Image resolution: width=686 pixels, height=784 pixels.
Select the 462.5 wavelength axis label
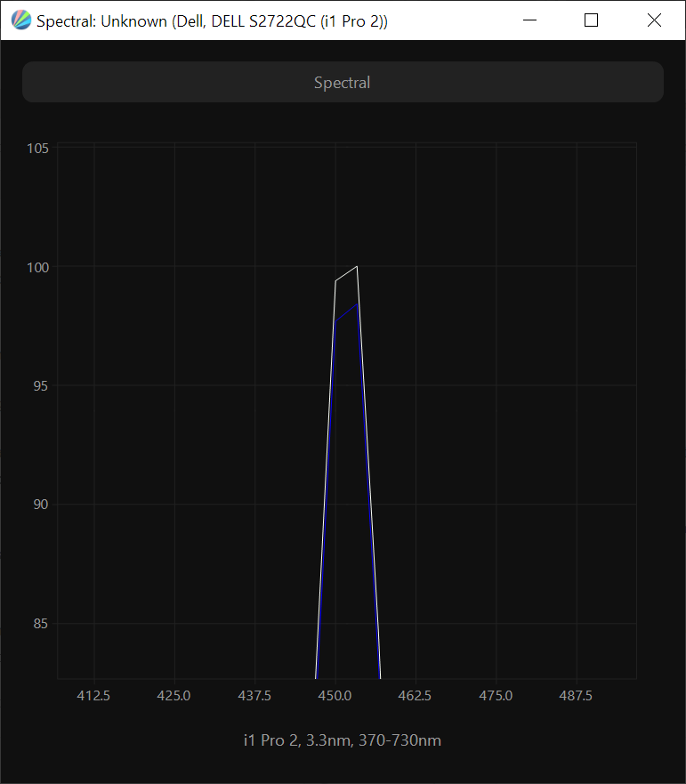[416, 695]
